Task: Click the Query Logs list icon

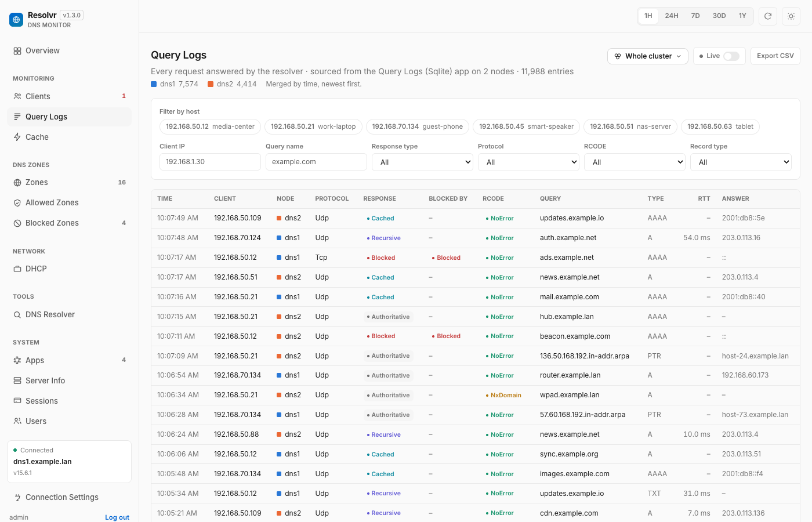Action: click(x=17, y=117)
